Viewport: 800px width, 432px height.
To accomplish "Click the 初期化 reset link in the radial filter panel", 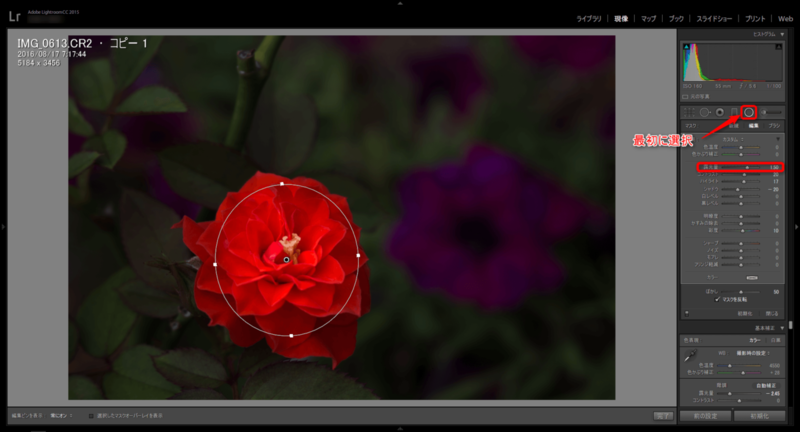I will [745, 314].
